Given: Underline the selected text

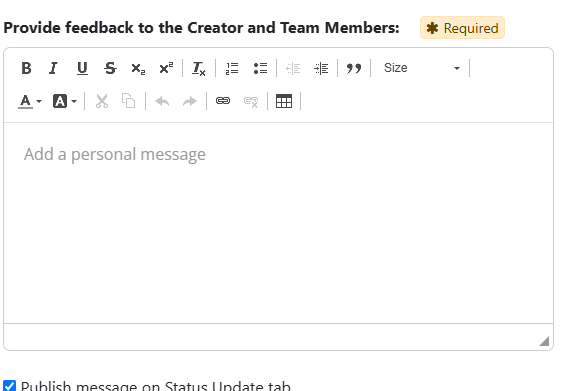Looking at the screenshot, I should (x=82, y=68).
